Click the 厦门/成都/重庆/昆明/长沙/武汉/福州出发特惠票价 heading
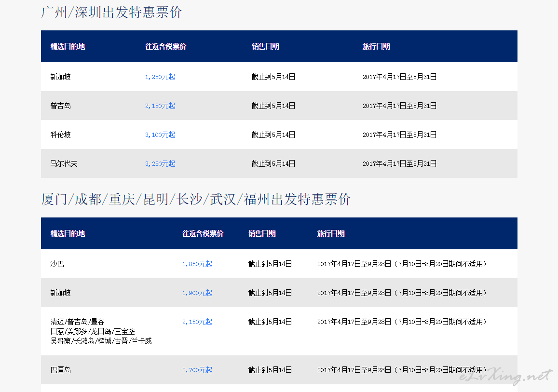558x392 pixels. (x=196, y=199)
